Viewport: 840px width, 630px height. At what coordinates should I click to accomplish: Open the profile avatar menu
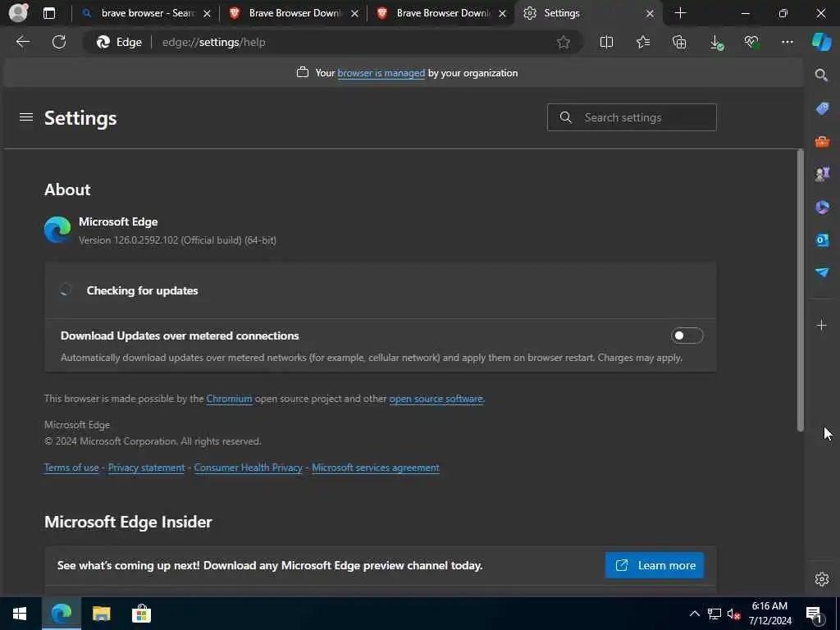(18, 13)
